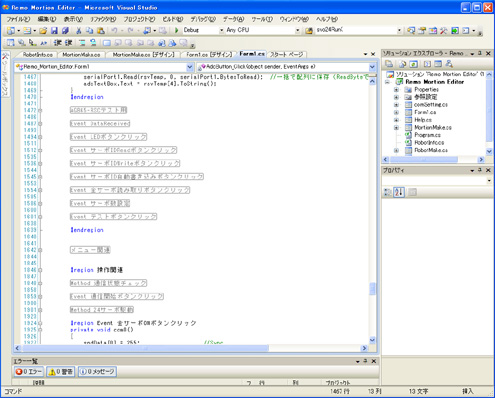Open the Any CPU platform dropdown
Screen dimensions: 495x398
[297, 30]
